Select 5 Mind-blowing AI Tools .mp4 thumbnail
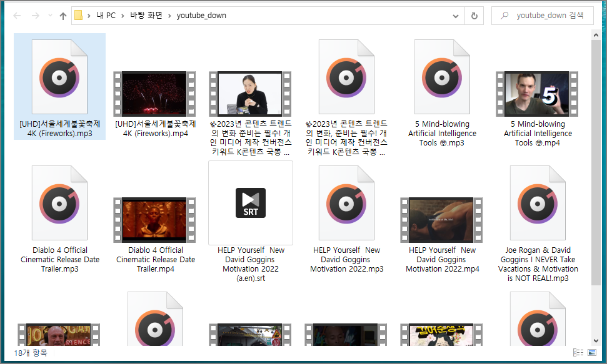The image size is (607, 364). pyautogui.click(x=537, y=94)
